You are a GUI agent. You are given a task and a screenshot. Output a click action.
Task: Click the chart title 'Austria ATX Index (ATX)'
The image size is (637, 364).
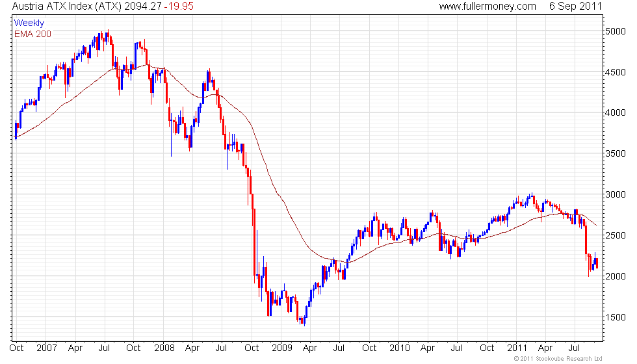(66, 6)
